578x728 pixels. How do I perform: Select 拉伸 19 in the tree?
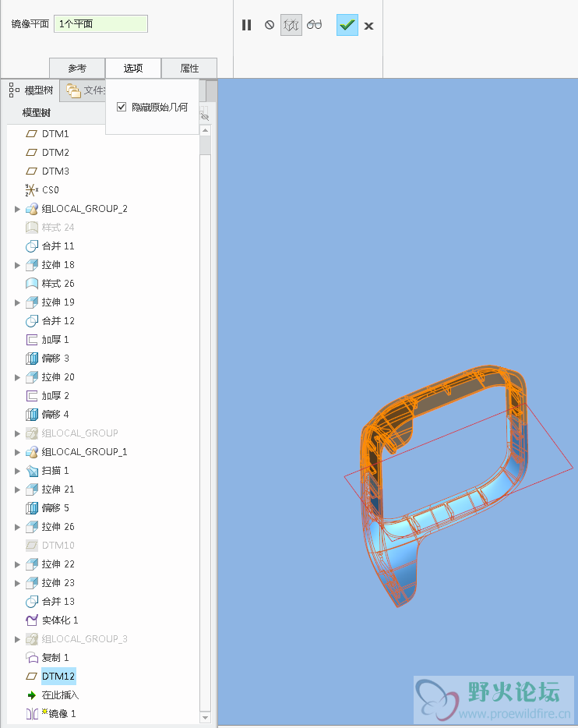pos(58,302)
